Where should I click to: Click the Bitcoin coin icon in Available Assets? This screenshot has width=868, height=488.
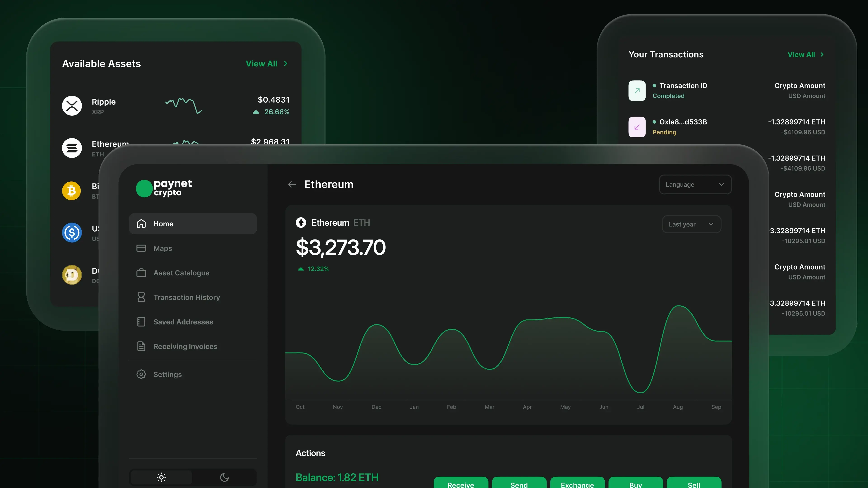point(72,191)
